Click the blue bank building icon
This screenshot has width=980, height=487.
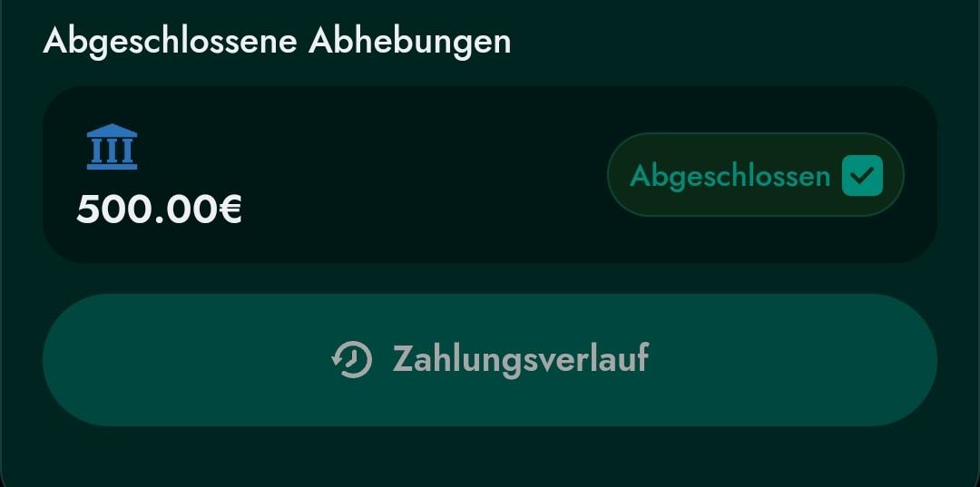coord(112,147)
